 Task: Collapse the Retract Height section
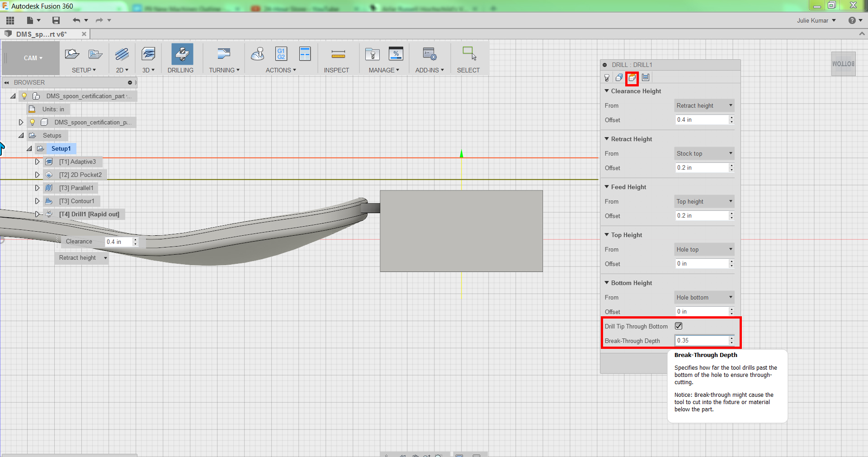point(607,139)
